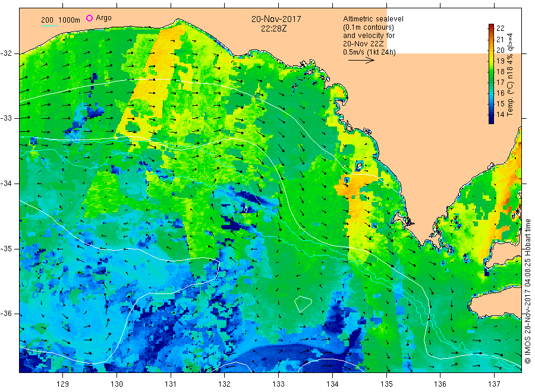The height and width of the screenshot is (392, 535).
Task: Click the '200 1000m' depth legend text
Action: (61, 20)
